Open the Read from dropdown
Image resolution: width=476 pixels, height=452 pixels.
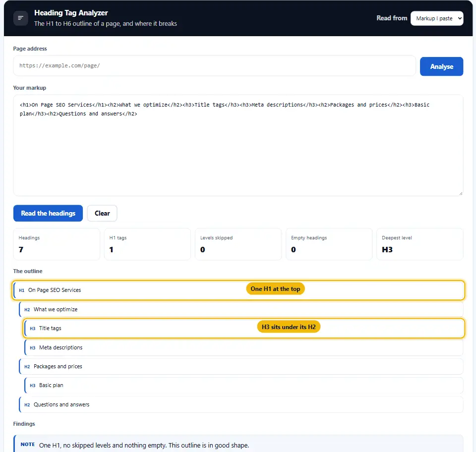[436, 18]
